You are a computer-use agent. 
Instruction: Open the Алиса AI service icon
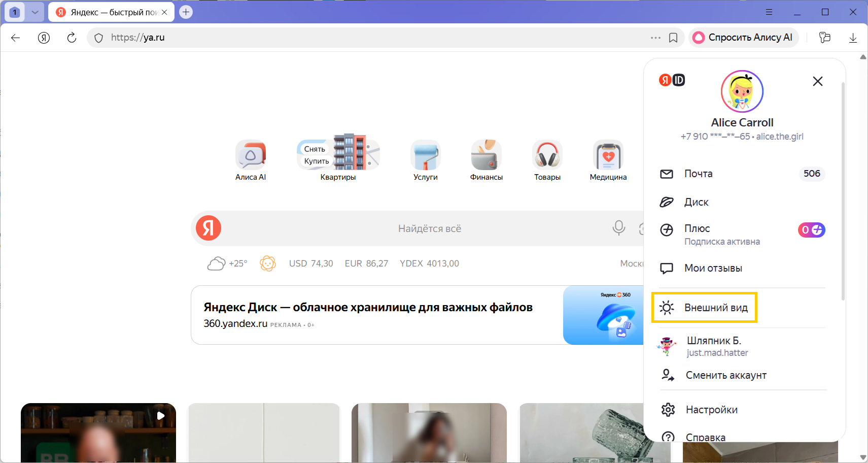coord(251,160)
